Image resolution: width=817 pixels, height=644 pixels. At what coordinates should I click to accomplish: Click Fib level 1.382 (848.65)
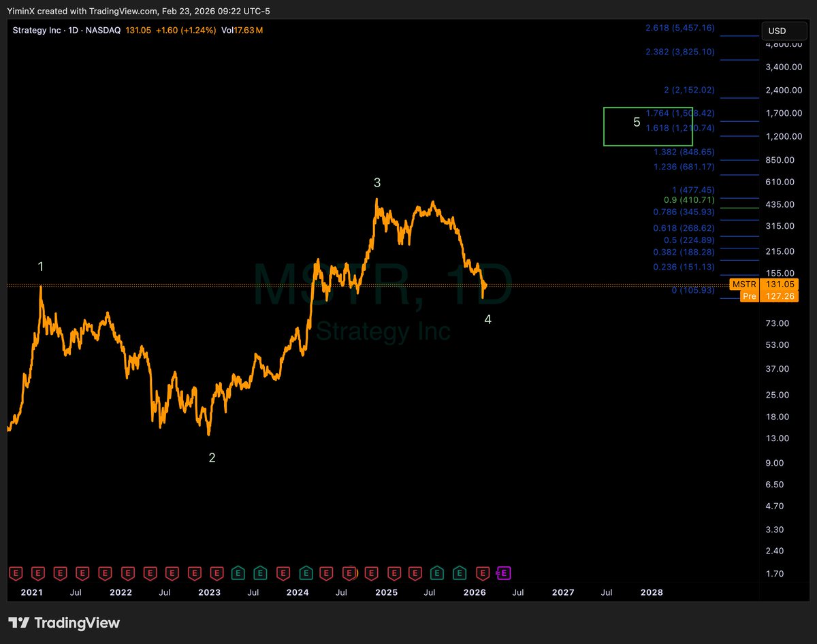tap(684, 152)
